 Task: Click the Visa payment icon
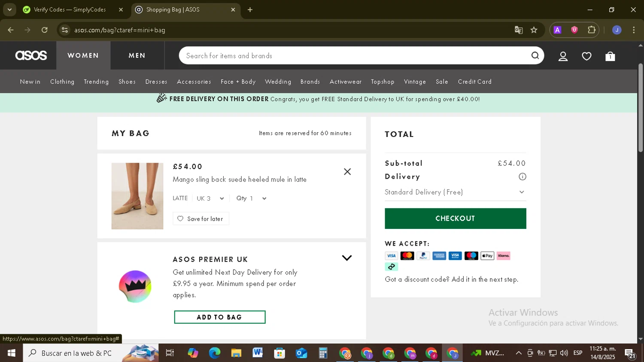coord(391,256)
